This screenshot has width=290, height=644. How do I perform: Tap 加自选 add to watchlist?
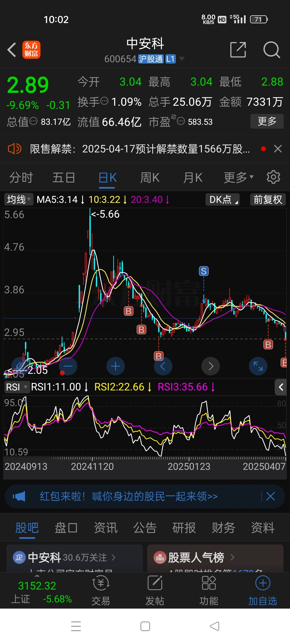pos(263,591)
